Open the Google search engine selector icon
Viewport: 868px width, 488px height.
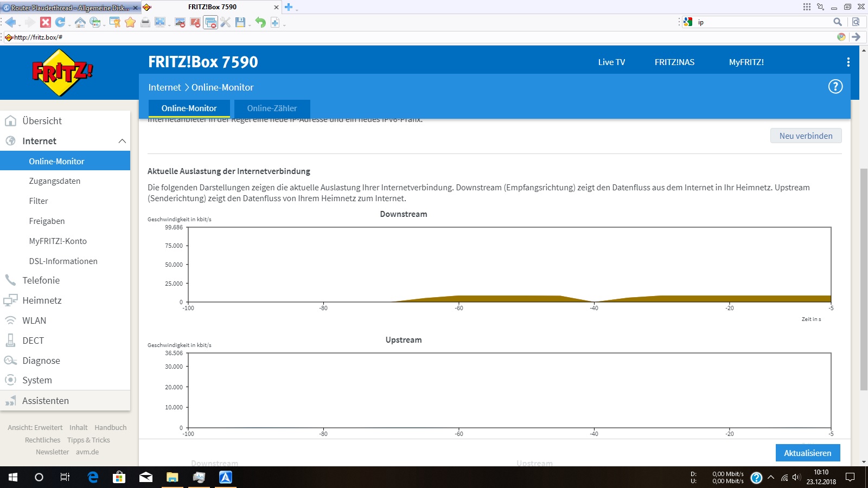688,22
